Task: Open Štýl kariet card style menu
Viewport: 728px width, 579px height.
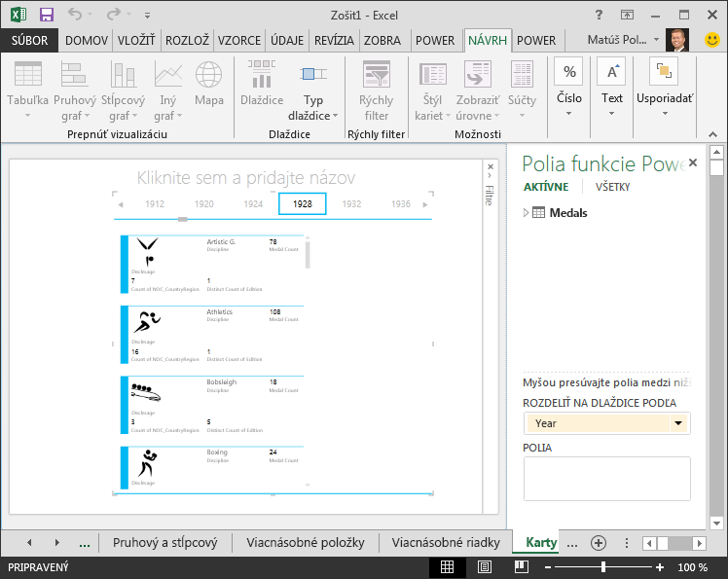Action: pyautogui.click(x=432, y=90)
